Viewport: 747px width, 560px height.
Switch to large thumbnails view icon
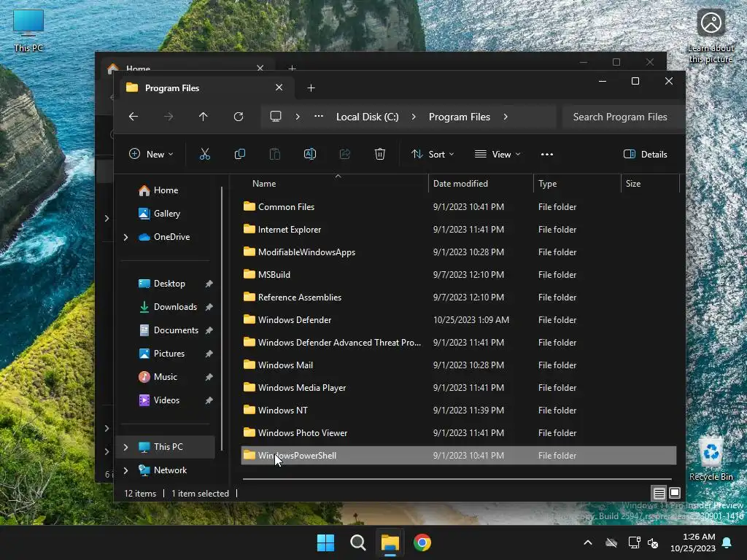(675, 493)
